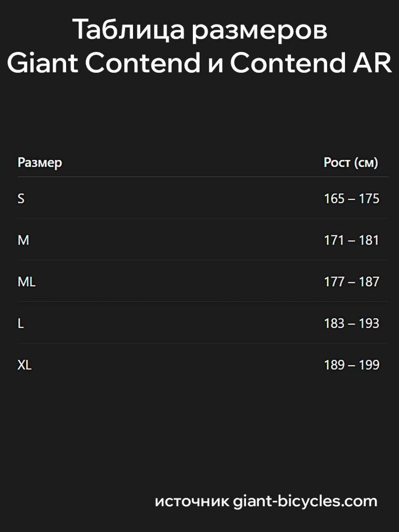Open the giant-bicycles.com source link

305,501
